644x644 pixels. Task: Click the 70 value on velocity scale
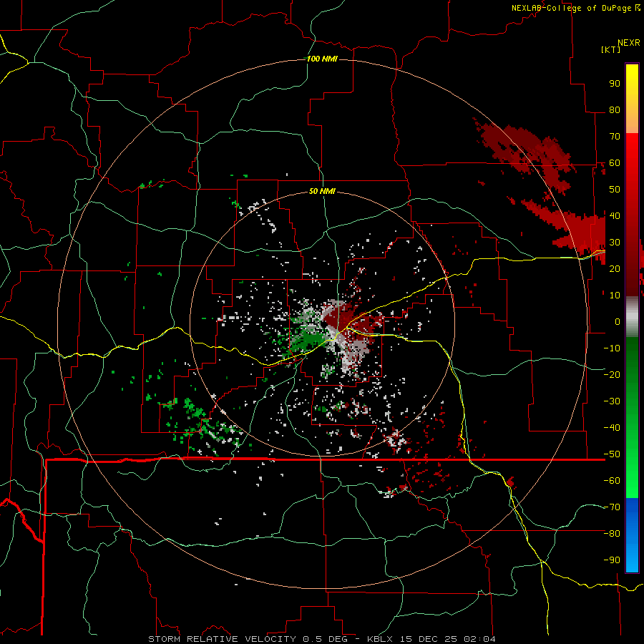pos(615,137)
